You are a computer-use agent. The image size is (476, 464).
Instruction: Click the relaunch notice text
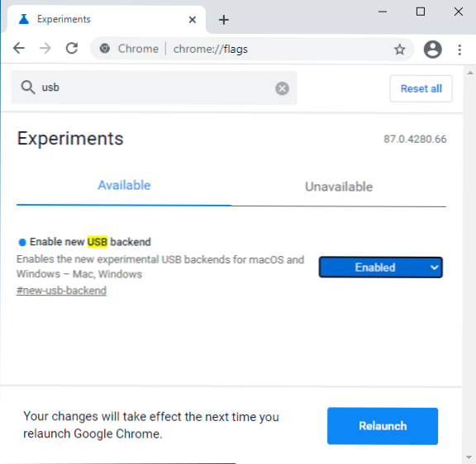pyautogui.click(x=151, y=425)
